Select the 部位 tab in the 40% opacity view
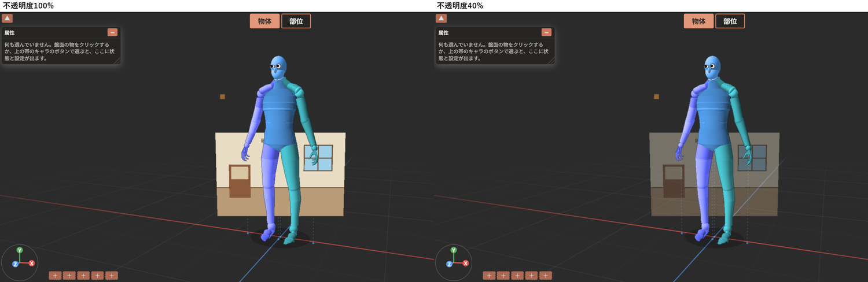 (730, 21)
